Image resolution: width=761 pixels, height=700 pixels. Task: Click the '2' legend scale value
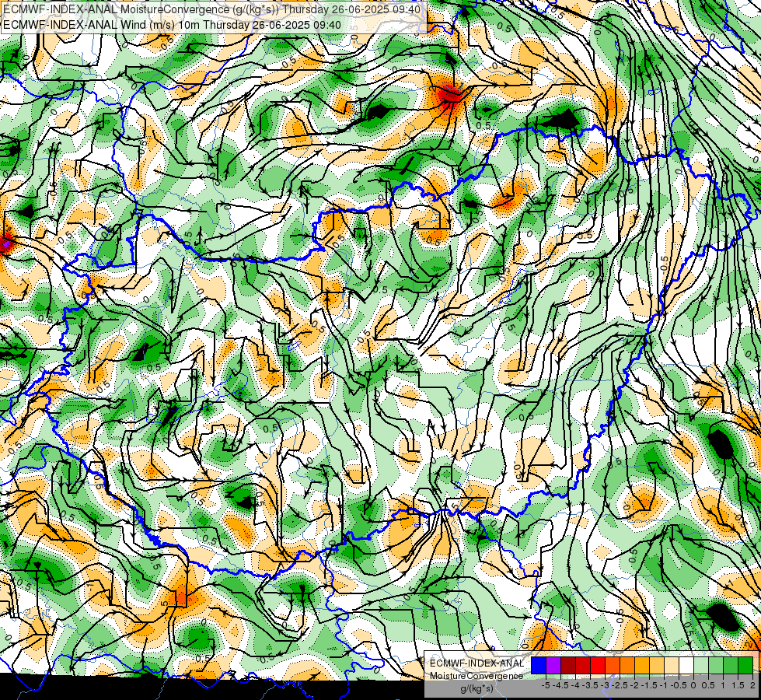point(752,685)
